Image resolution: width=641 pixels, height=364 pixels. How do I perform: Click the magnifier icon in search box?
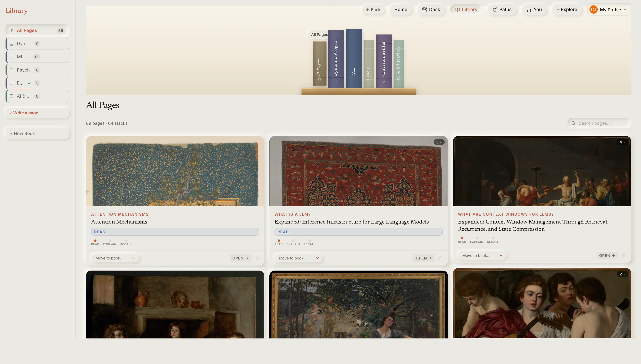click(x=573, y=123)
